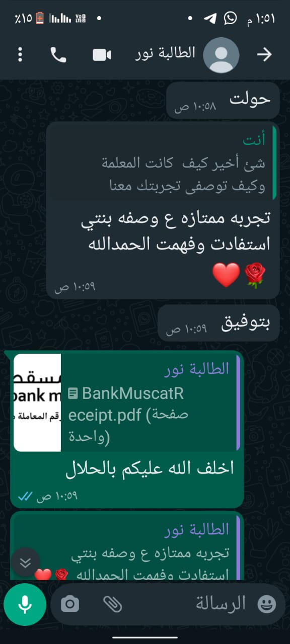Open the three-dot overflow menu
The image size is (290, 644).
pyautogui.click(x=20, y=54)
